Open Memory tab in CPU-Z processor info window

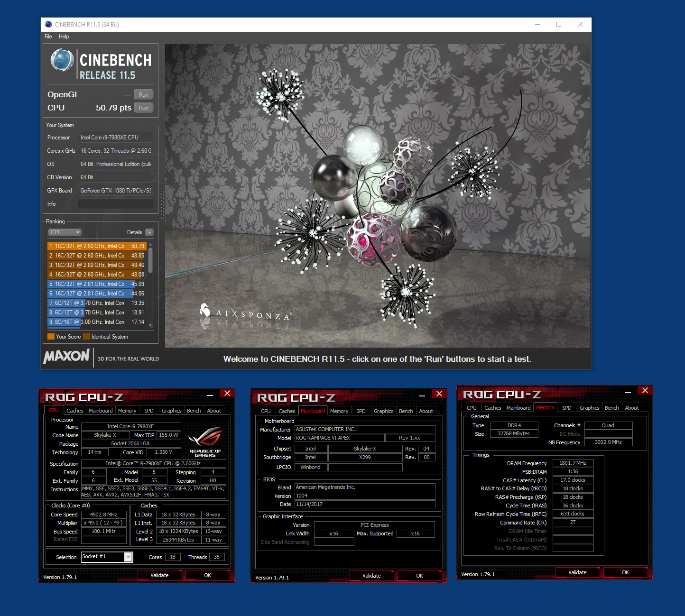127,411
